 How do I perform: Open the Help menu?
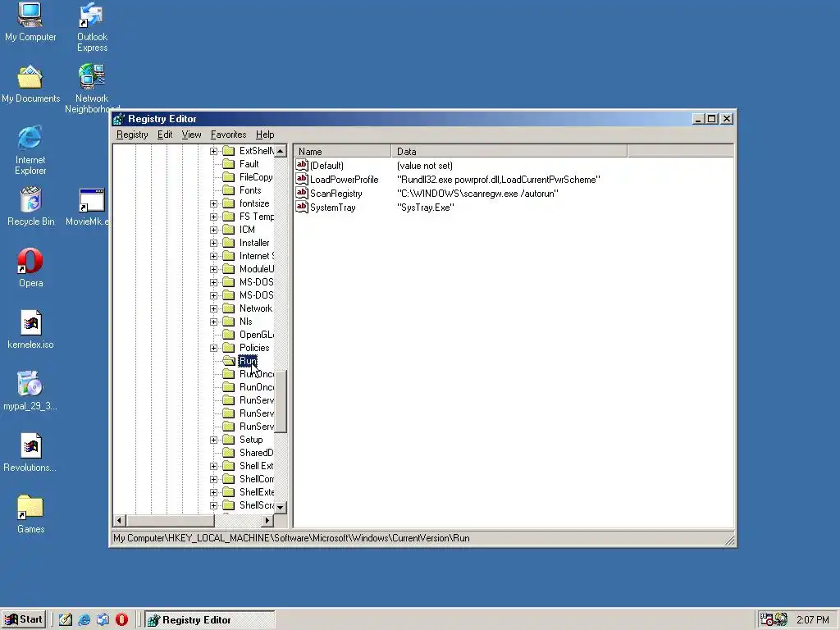(265, 135)
